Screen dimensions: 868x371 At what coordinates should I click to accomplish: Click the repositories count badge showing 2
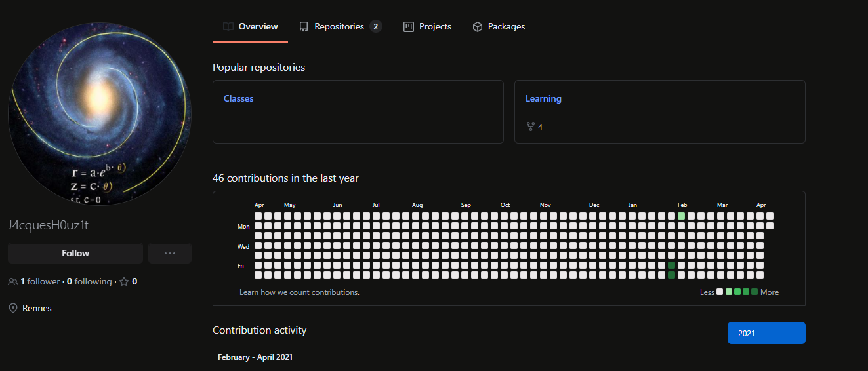pos(375,27)
